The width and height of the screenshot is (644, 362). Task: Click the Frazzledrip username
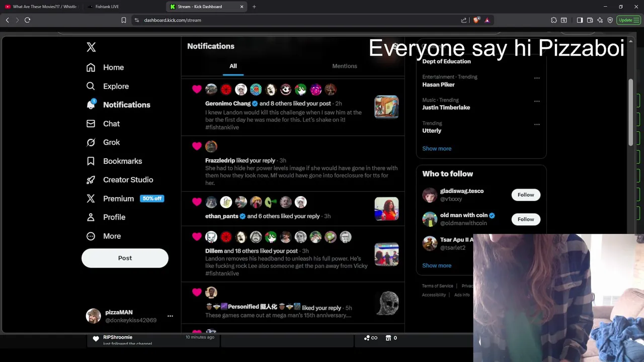pyautogui.click(x=220, y=160)
